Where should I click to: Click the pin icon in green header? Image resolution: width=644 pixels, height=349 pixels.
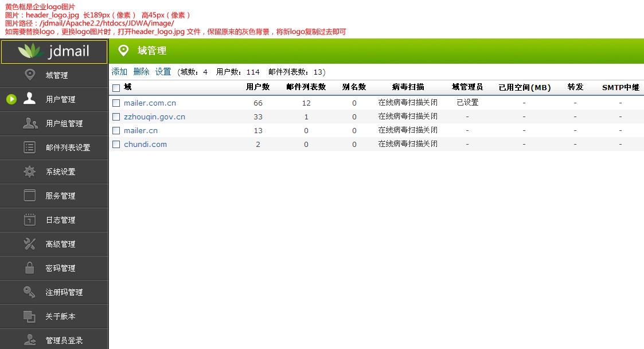pos(123,51)
